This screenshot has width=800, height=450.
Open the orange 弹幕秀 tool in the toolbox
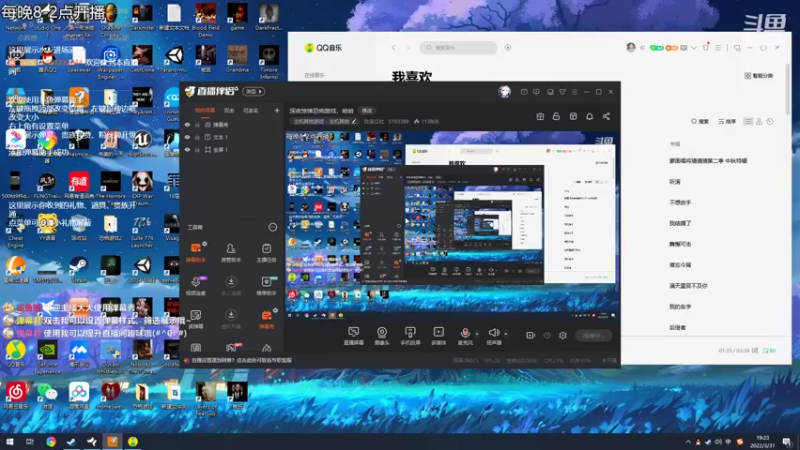[x=266, y=319]
